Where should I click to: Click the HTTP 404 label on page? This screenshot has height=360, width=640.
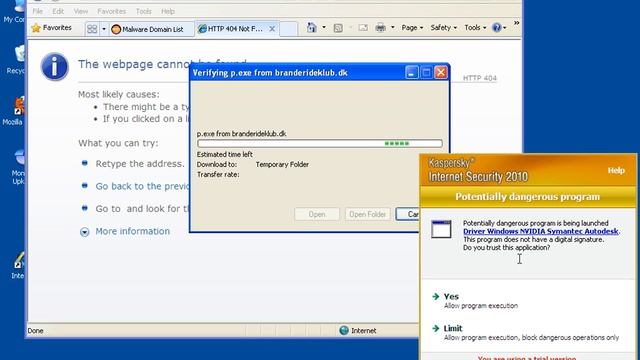point(480,78)
